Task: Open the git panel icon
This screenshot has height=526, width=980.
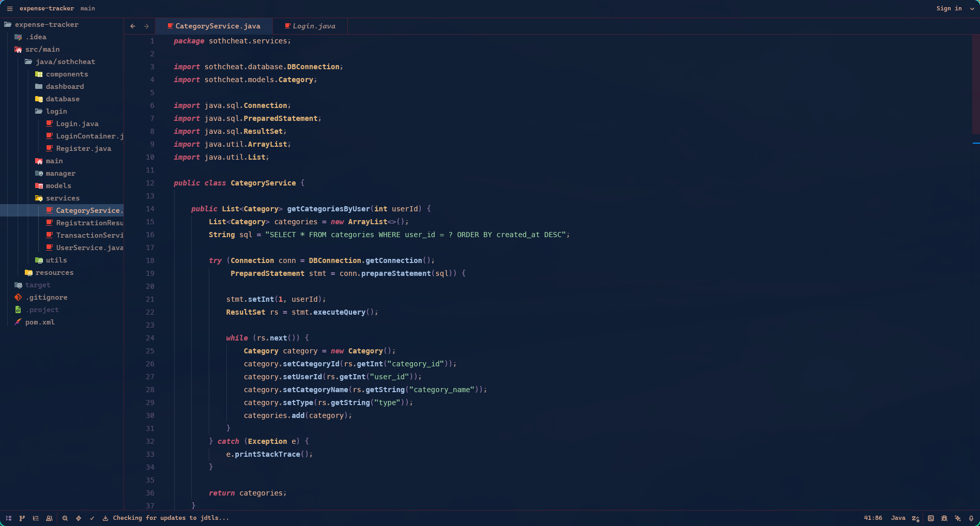Action: pyautogui.click(x=22, y=518)
